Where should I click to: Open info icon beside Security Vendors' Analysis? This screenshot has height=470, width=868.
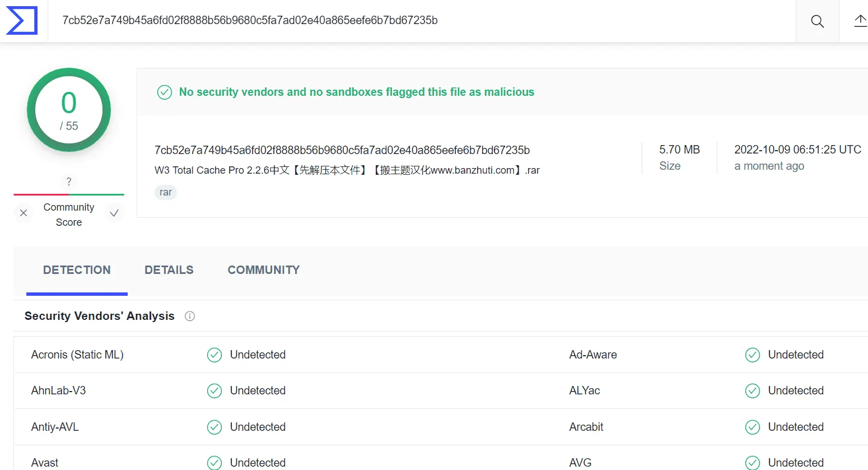pos(190,316)
